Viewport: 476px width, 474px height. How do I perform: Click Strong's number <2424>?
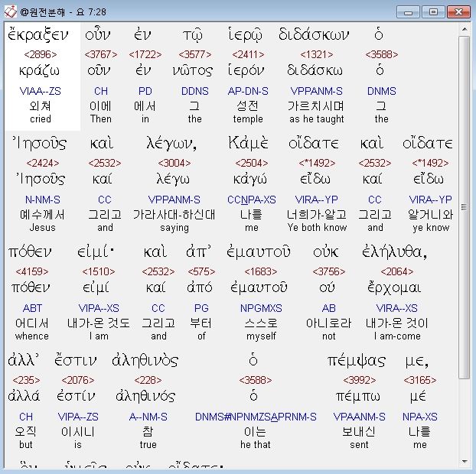[43, 163]
